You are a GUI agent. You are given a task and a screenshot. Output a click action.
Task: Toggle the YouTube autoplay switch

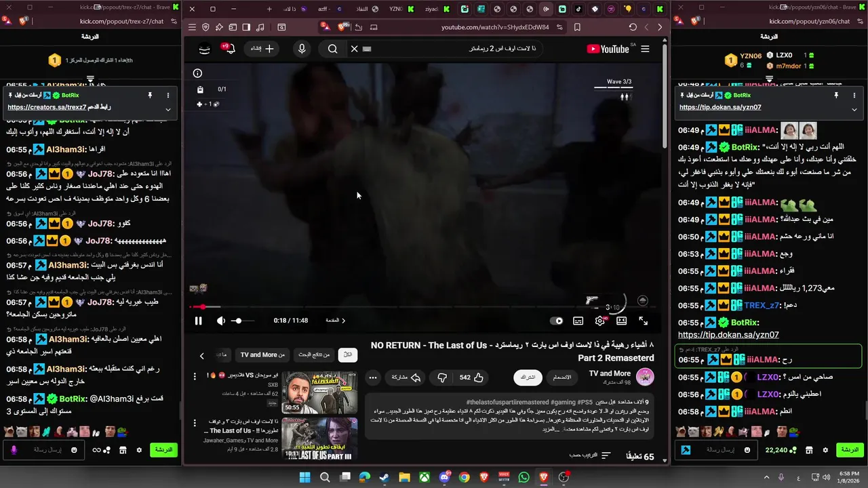tap(557, 321)
